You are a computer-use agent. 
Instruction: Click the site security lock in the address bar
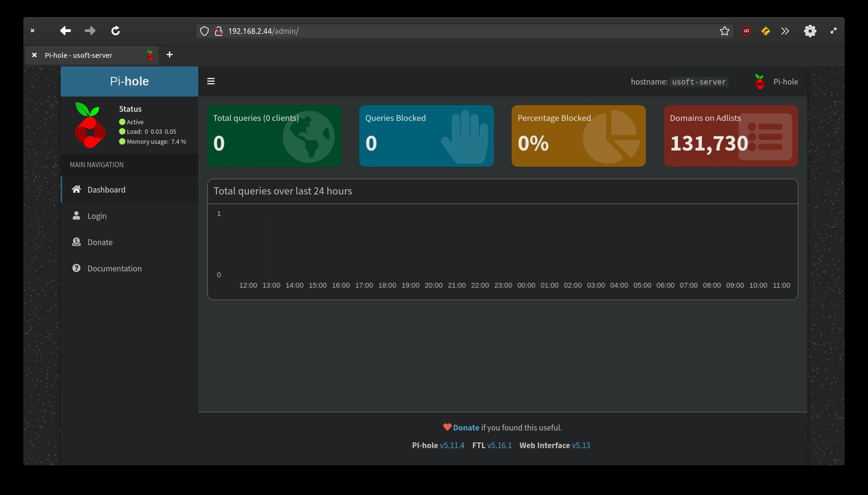coord(219,31)
